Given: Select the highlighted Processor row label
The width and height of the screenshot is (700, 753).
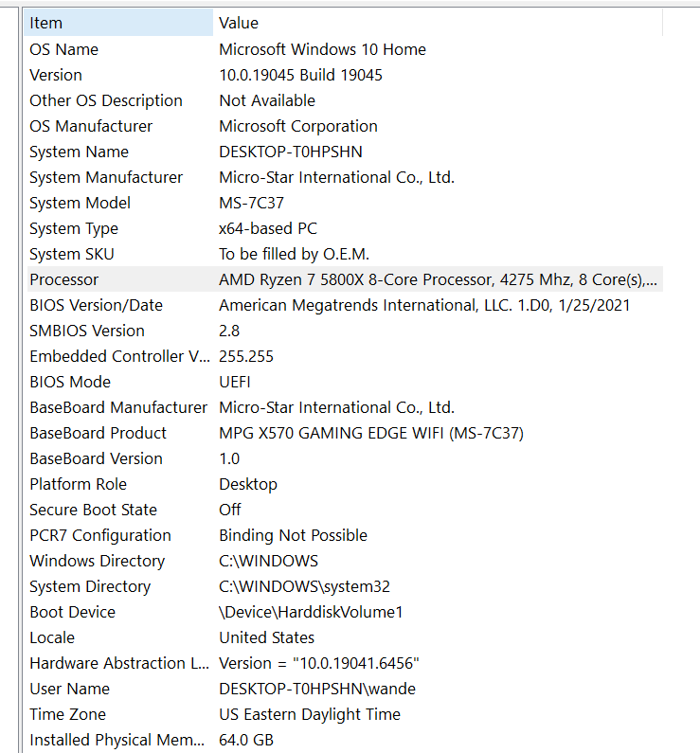Looking at the screenshot, I should pos(64,279).
